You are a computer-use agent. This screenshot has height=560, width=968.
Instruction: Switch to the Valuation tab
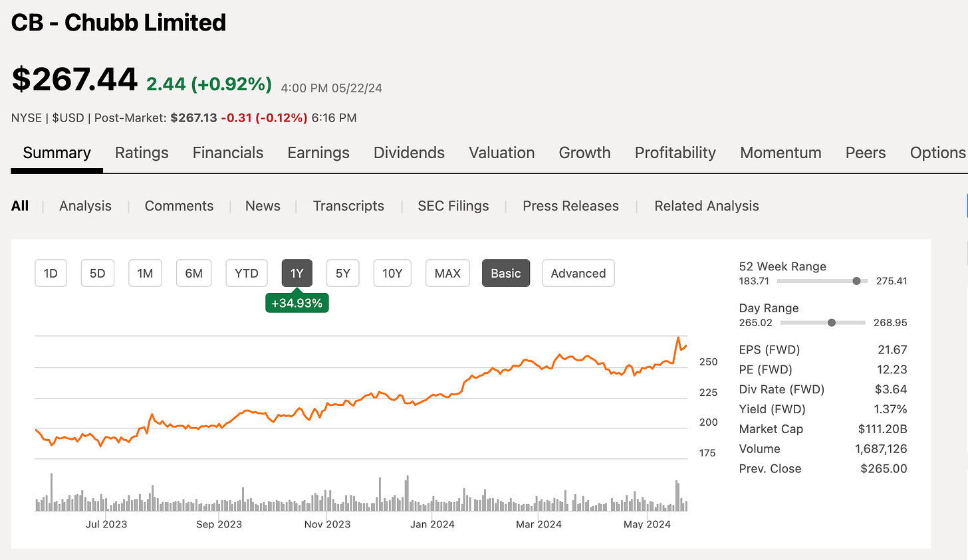(502, 153)
